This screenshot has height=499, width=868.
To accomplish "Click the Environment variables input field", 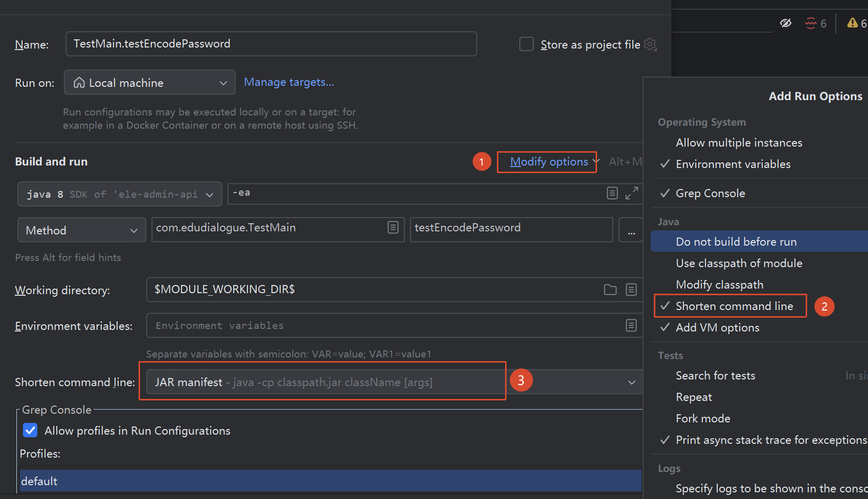I will (394, 325).
